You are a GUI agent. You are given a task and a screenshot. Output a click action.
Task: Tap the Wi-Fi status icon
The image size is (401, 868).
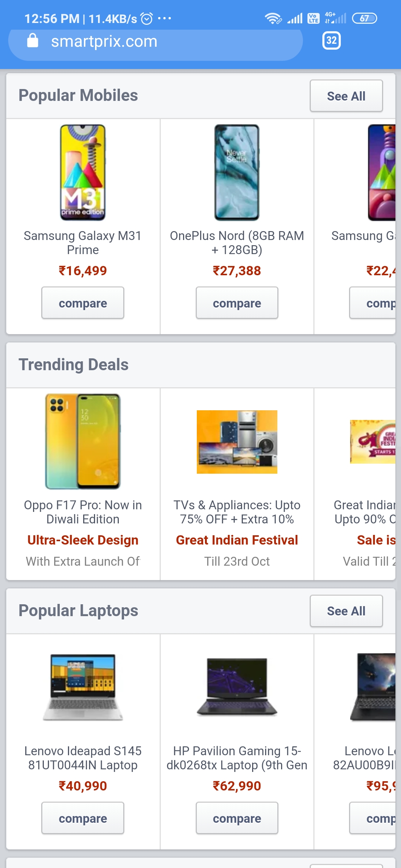pyautogui.click(x=273, y=18)
